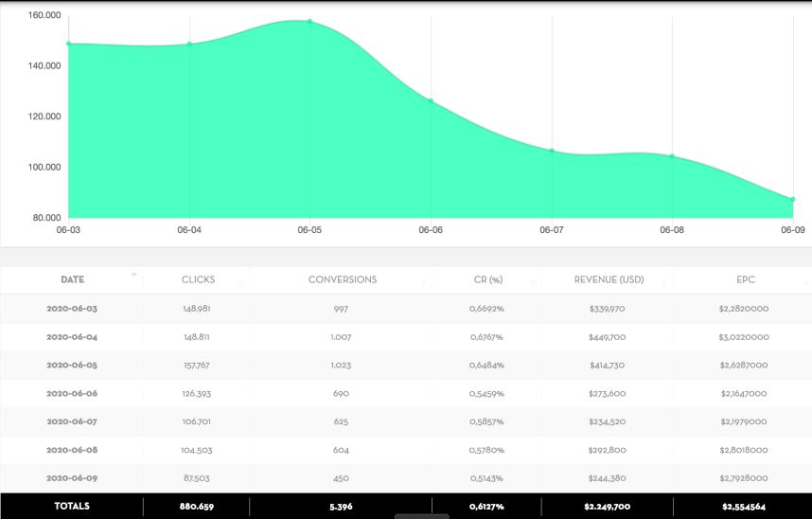The width and height of the screenshot is (812, 519).
Task: Sort table by Conversions column header
Action: tap(342, 280)
